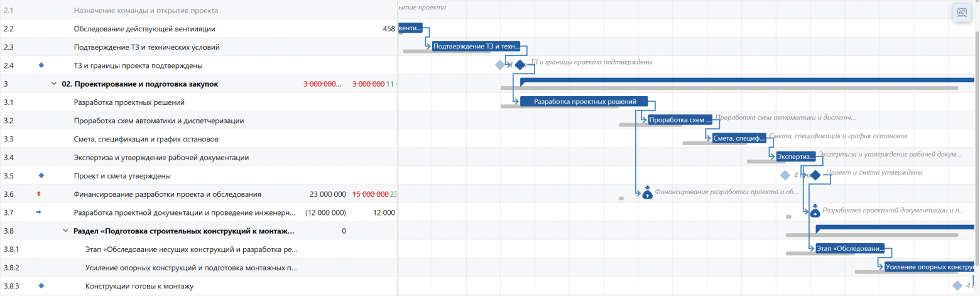980x296 pixels.
Task: Toggle the hide-labels button in the chart corner
Action: coord(961,13)
